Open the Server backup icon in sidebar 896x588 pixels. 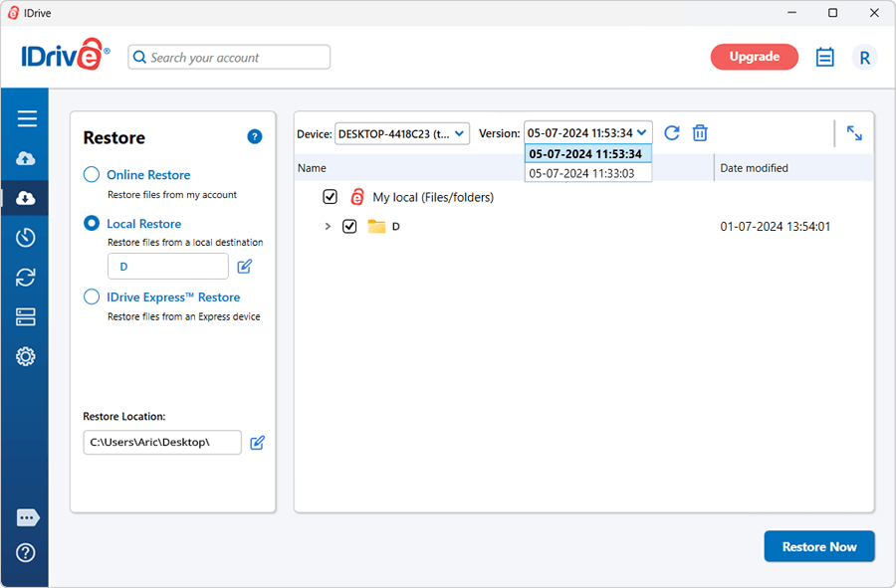(25, 316)
